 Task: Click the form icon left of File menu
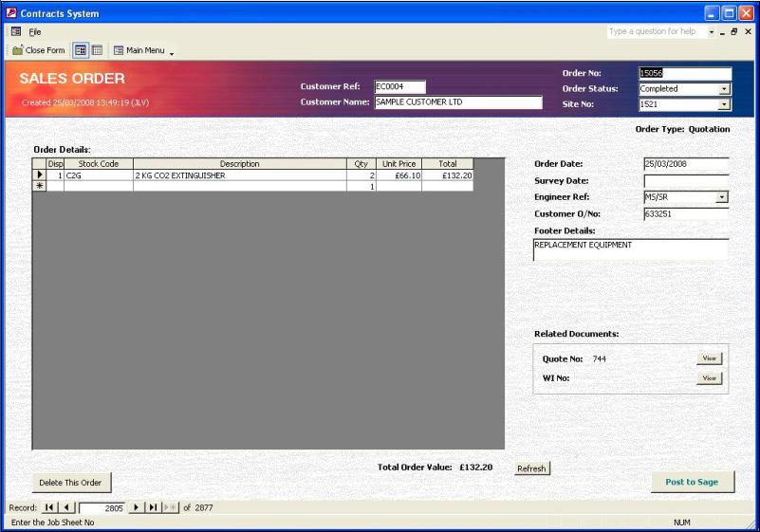pos(15,31)
